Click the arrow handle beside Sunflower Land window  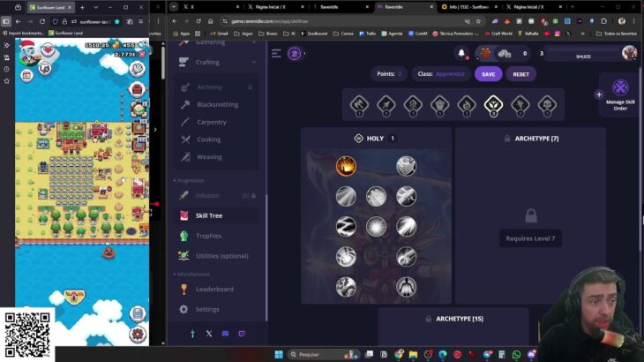click(x=155, y=130)
